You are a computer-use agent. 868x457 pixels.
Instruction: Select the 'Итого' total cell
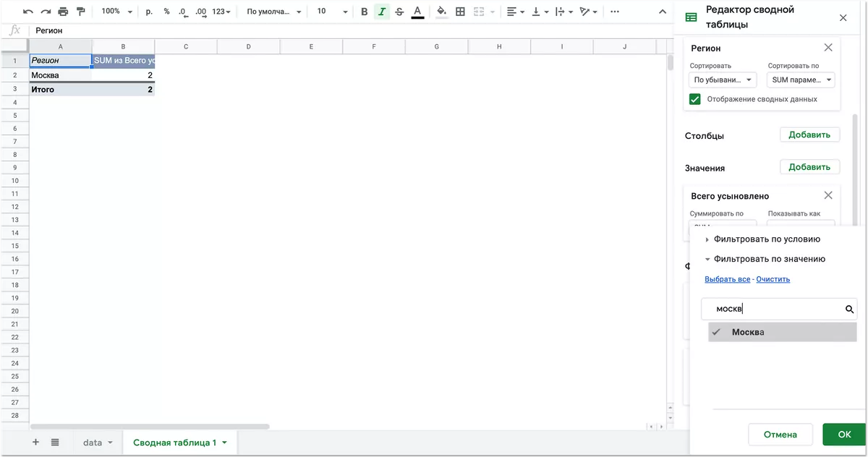point(60,90)
